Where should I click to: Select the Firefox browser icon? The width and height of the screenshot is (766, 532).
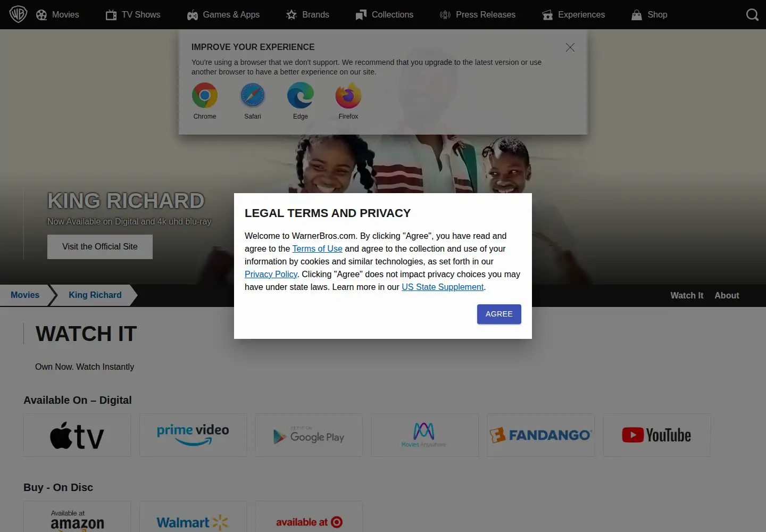click(x=348, y=96)
